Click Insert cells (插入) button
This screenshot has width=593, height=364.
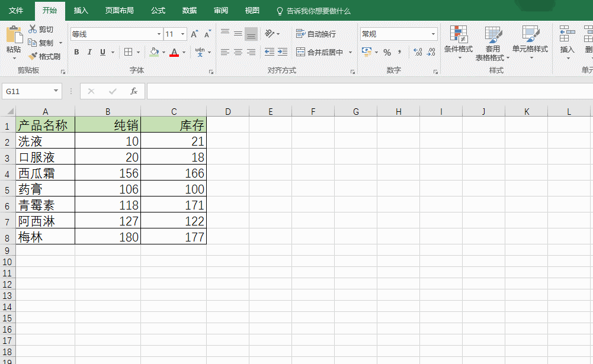[568, 43]
